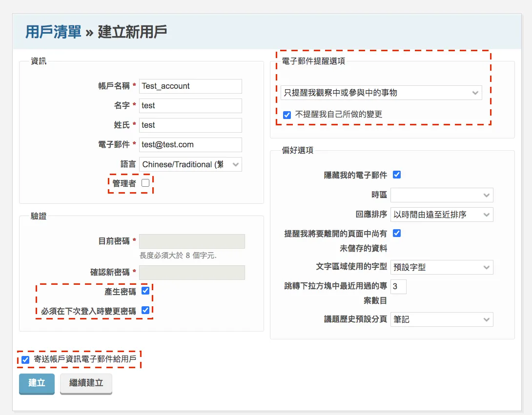Viewport: 532px width, 415px height.
Task: Click the 姓氏 input field
Action: (x=190, y=125)
